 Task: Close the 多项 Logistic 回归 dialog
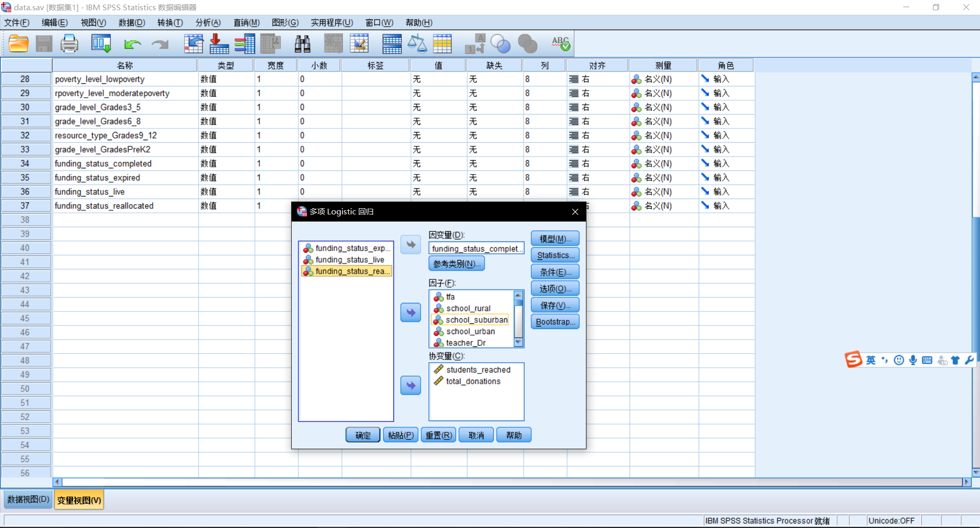click(x=575, y=212)
